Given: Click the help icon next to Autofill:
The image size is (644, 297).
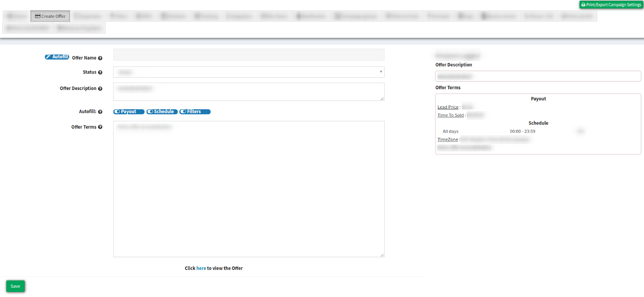Looking at the screenshot, I should [100, 112].
